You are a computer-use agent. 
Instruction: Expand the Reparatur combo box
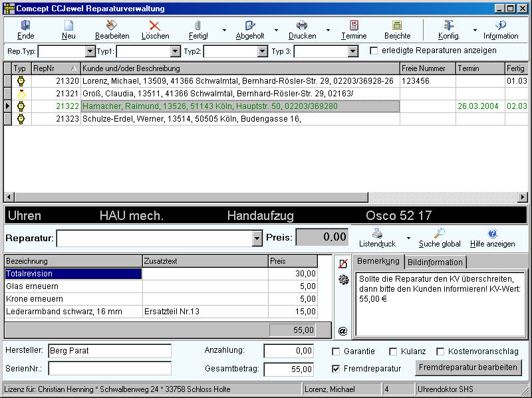(257, 239)
